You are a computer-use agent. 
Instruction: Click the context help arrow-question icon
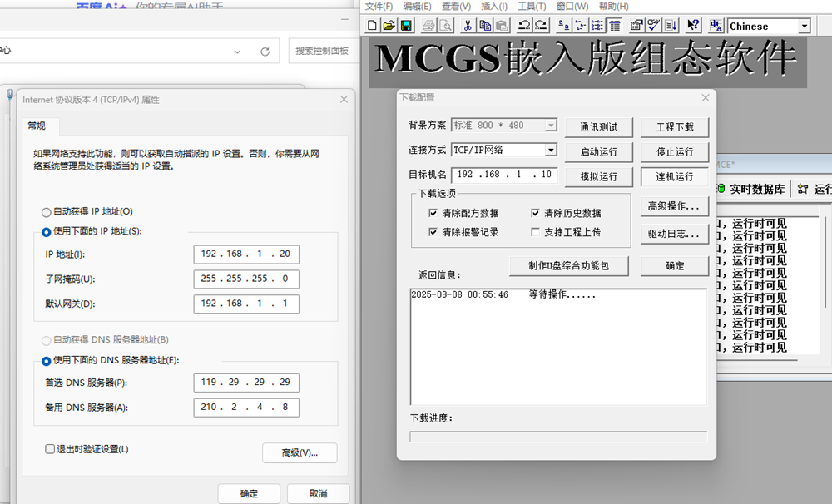(x=693, y=26)
